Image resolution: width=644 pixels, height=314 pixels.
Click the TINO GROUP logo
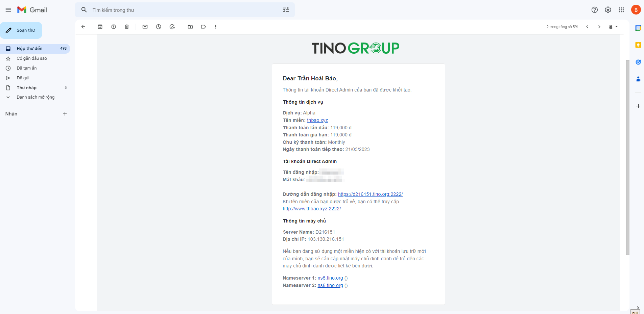click(355, 48)
